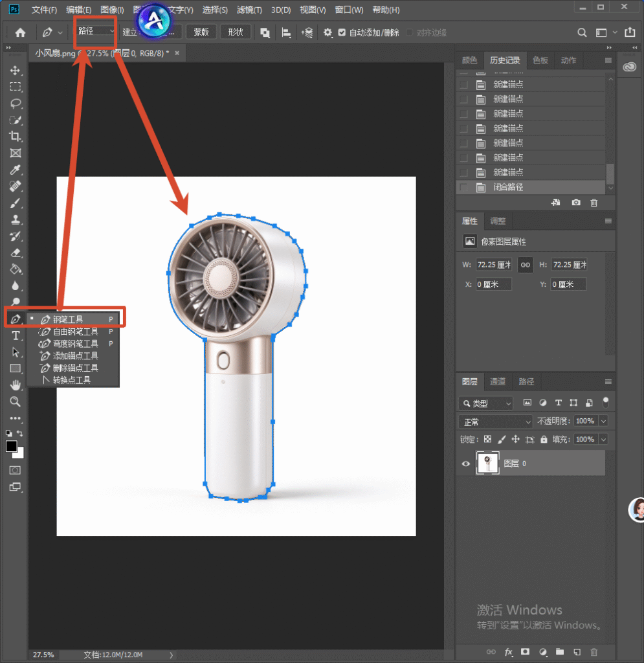Toggle the auto add/delete checkbox
Screen dimensions: 644x663
[x=342, y=32]
